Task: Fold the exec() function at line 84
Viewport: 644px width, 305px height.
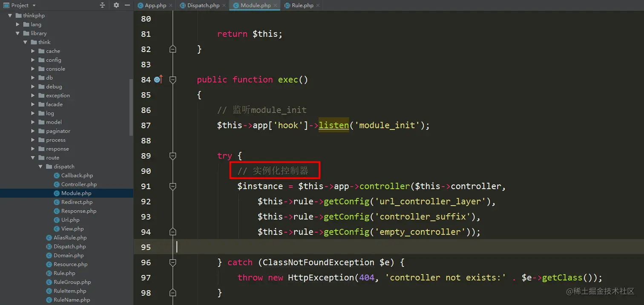Action: [x=172, y=79]
